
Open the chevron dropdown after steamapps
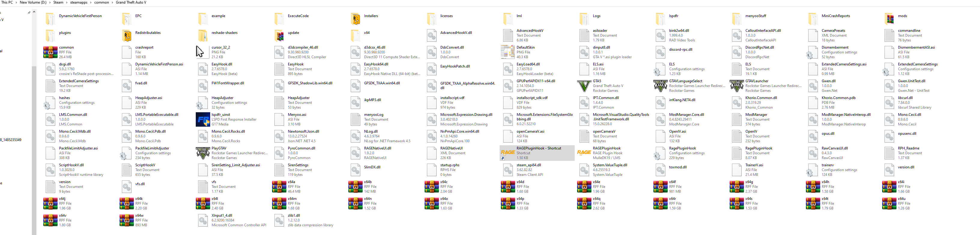pos(91,3)
